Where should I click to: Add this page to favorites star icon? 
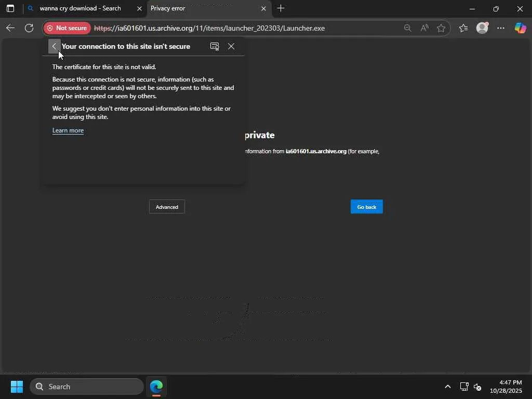click(441, 28)
